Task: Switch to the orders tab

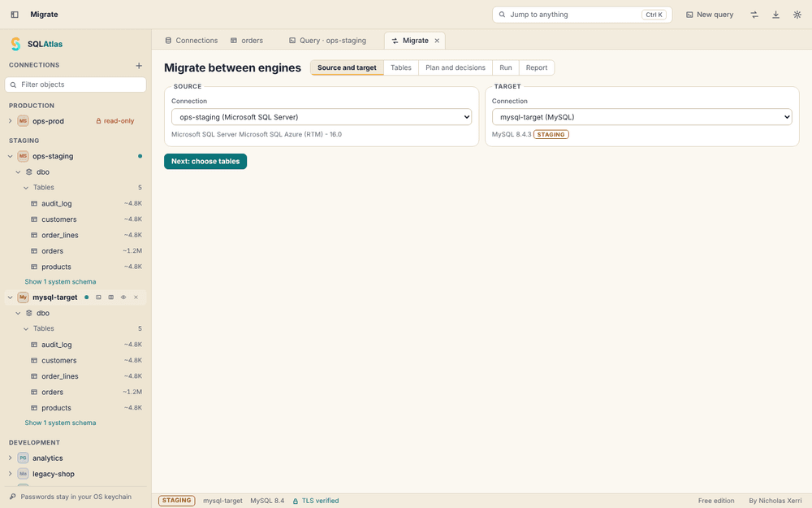Action: [247, 41]
